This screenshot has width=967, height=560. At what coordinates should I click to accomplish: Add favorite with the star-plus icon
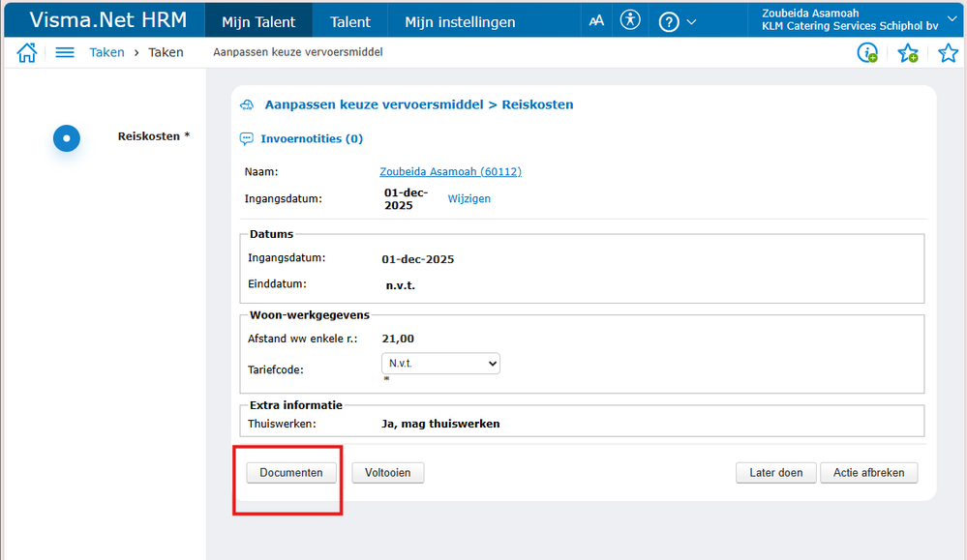(x=908, y=53)
